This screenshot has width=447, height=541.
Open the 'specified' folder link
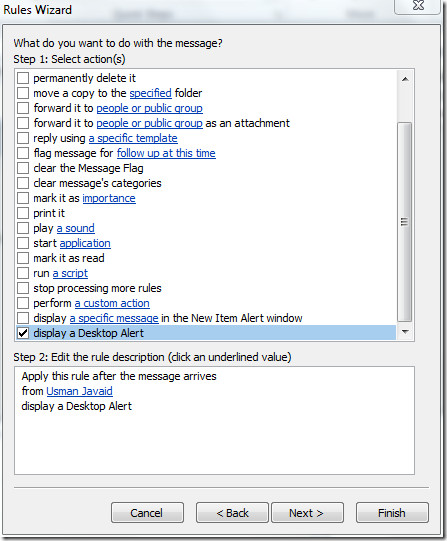pyautogui.click(x=150, y=93)
